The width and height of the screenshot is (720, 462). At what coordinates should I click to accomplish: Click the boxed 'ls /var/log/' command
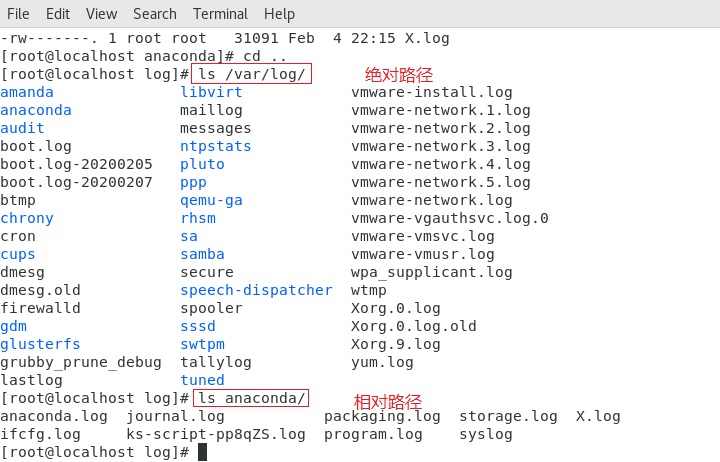(x=252, y=74)
